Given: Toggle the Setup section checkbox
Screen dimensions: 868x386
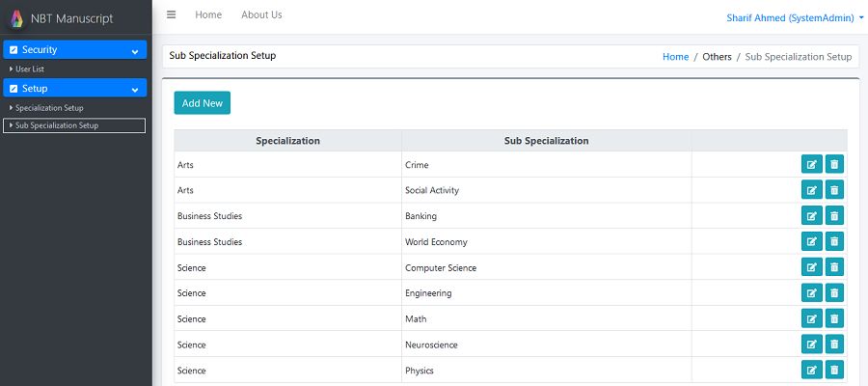Looking at the screenshot, I should tap(14, 89).
